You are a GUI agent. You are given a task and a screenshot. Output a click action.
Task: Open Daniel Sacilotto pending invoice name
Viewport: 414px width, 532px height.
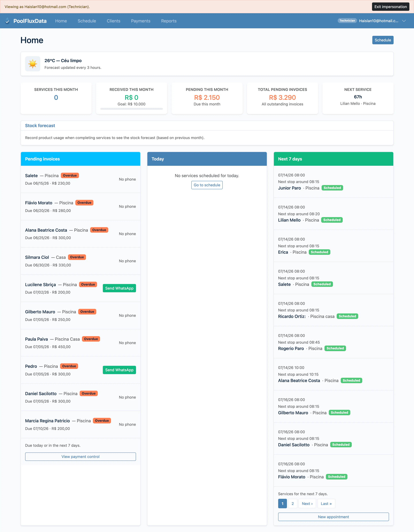(x=41, y=394)
